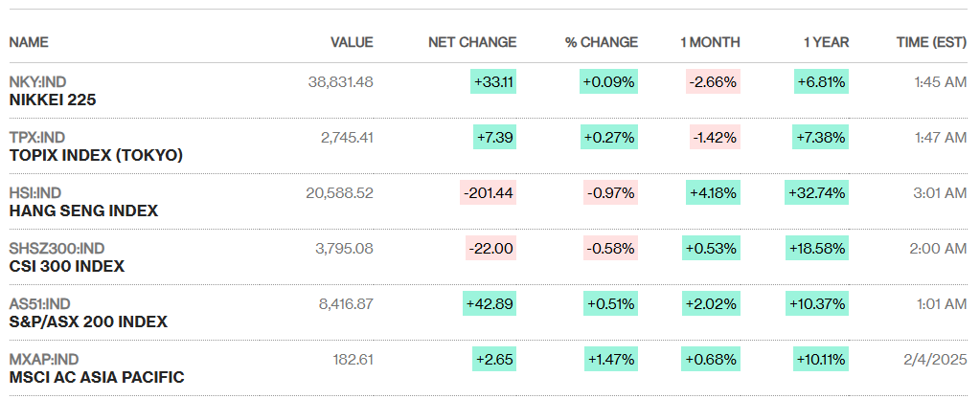Open the HANG SENG INDEX link
The width and height of the screenshot is (980, 399).
(x=83, y=211)
